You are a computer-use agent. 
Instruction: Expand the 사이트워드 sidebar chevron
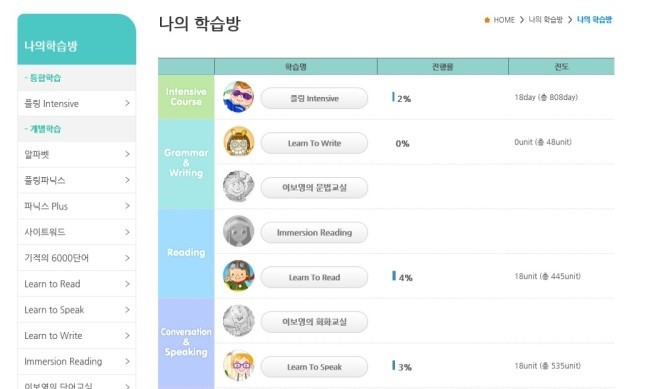click(127, 232)
